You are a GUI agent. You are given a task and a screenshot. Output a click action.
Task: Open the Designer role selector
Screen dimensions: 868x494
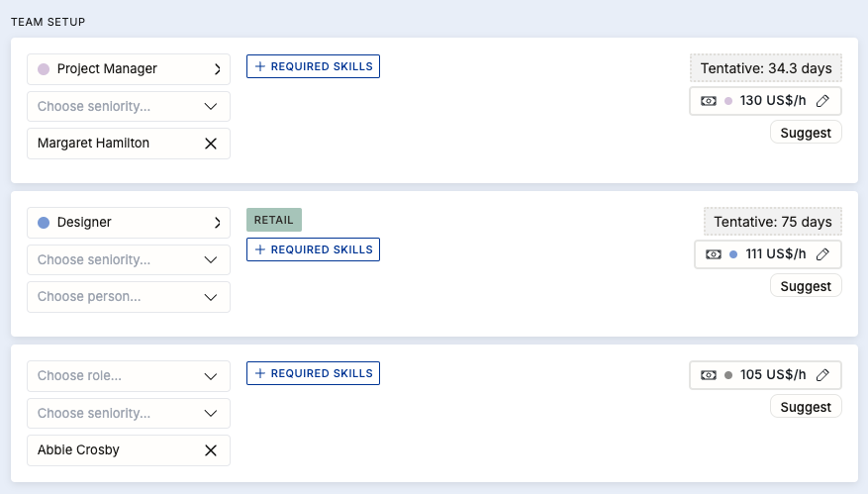tap(129, 223)
